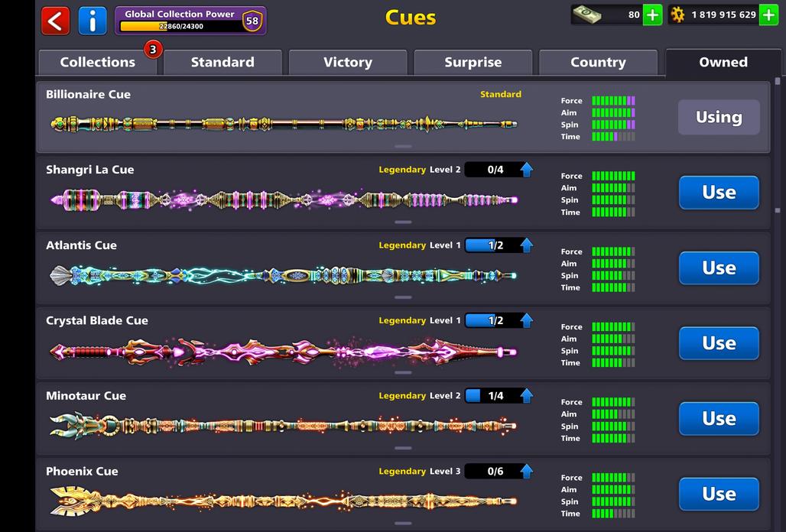Expand the Minotaur Cue details handle
Image resolution: width=786 pixels, height=532 pixels.
403,448
